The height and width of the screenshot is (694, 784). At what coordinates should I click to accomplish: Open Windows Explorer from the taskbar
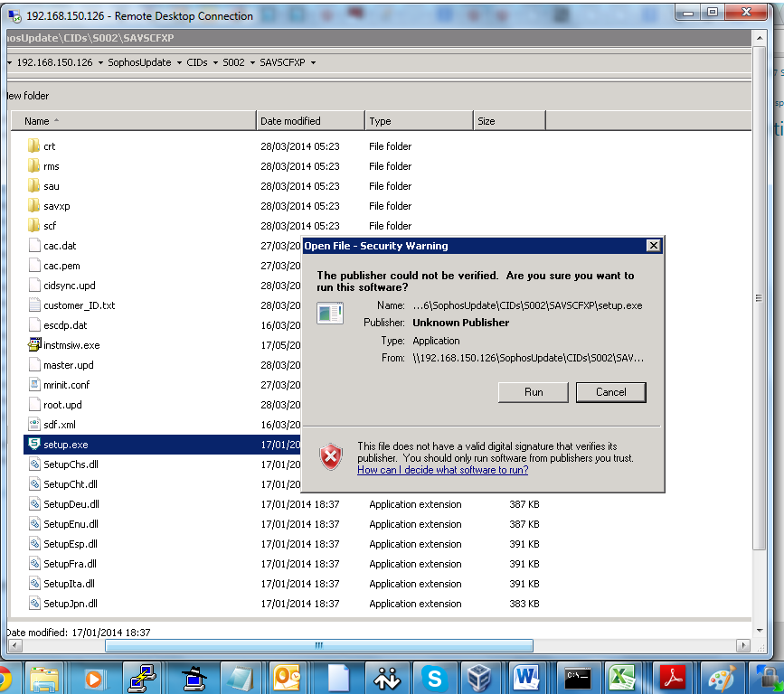[44, 679]
